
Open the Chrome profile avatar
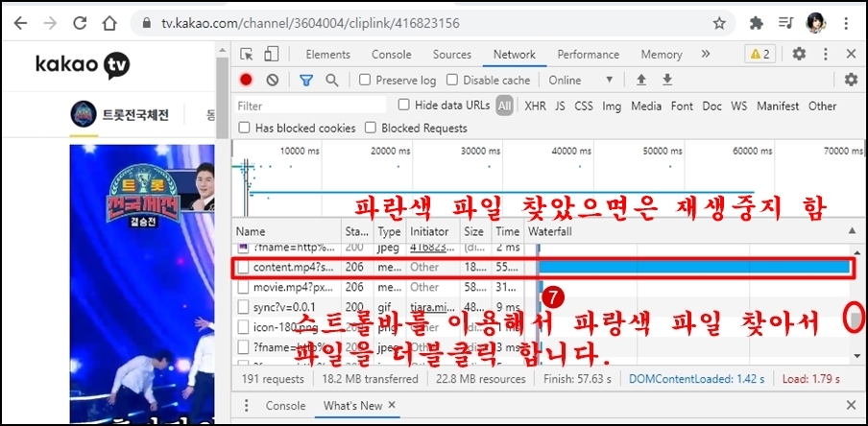(816, 23)
